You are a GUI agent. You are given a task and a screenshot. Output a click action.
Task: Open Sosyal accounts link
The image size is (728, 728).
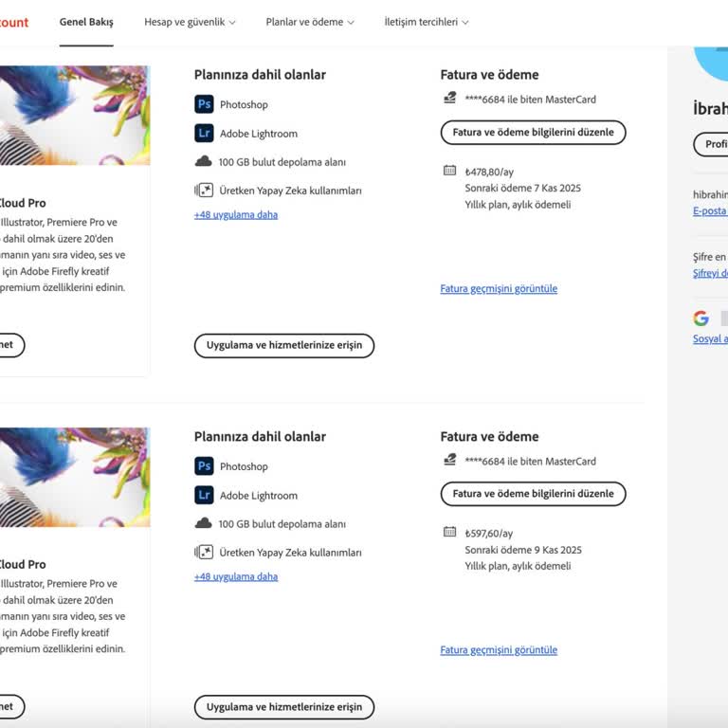(710, 338)
